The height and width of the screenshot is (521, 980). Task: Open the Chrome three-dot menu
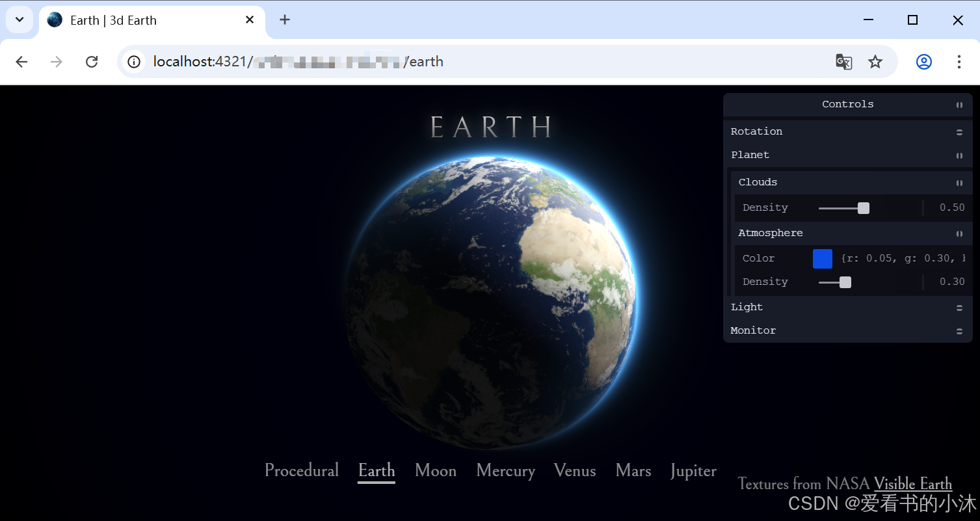tap(959, 62)
